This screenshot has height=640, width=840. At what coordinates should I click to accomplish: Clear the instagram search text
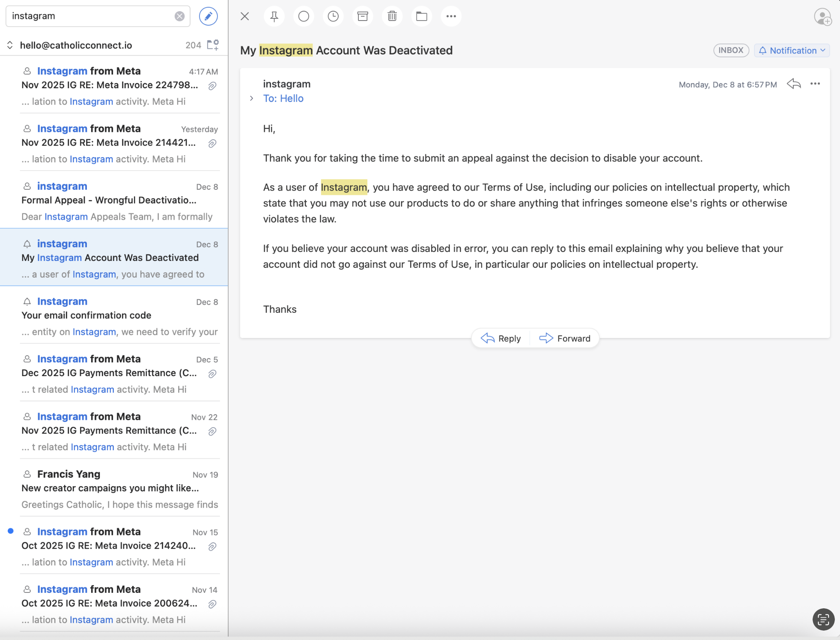tap(179, 16)
